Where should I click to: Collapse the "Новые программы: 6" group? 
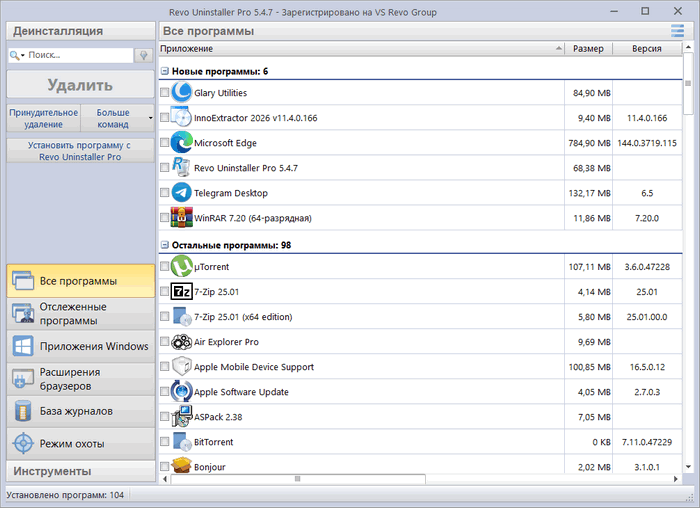(x=165, y=72)
